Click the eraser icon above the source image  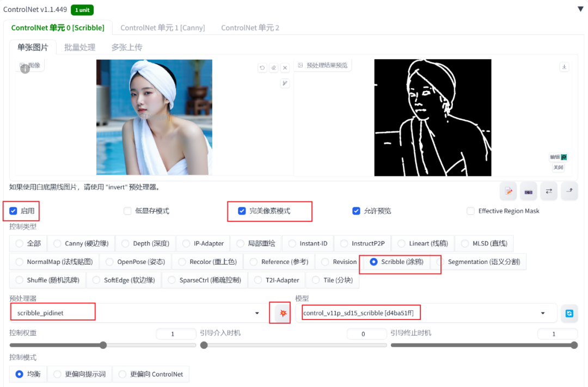click(274, 68)
